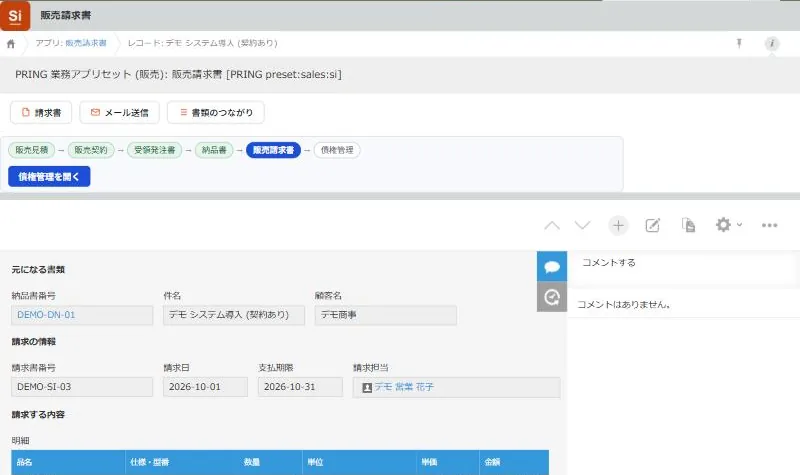The image size is (800, 475).
Task: Show the comments tab speech bubble icon
Action: point(552,266)
